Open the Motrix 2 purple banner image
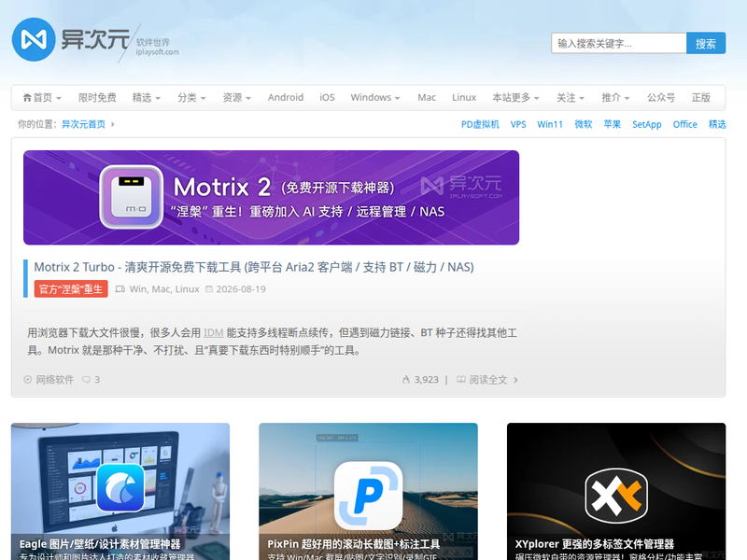747x560 pixels. click(x=271, y=198)
